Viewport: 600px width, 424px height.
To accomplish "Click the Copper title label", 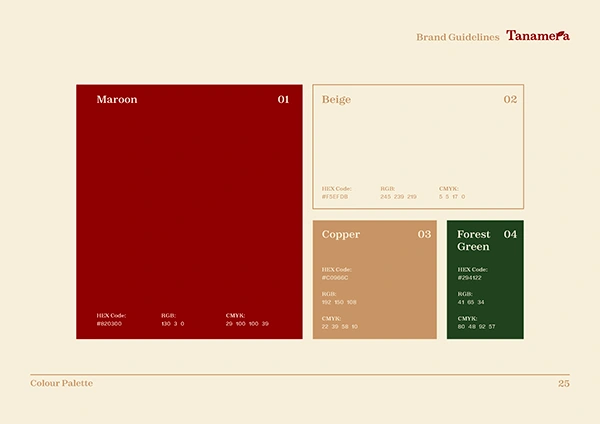I will tap(341, 235).
